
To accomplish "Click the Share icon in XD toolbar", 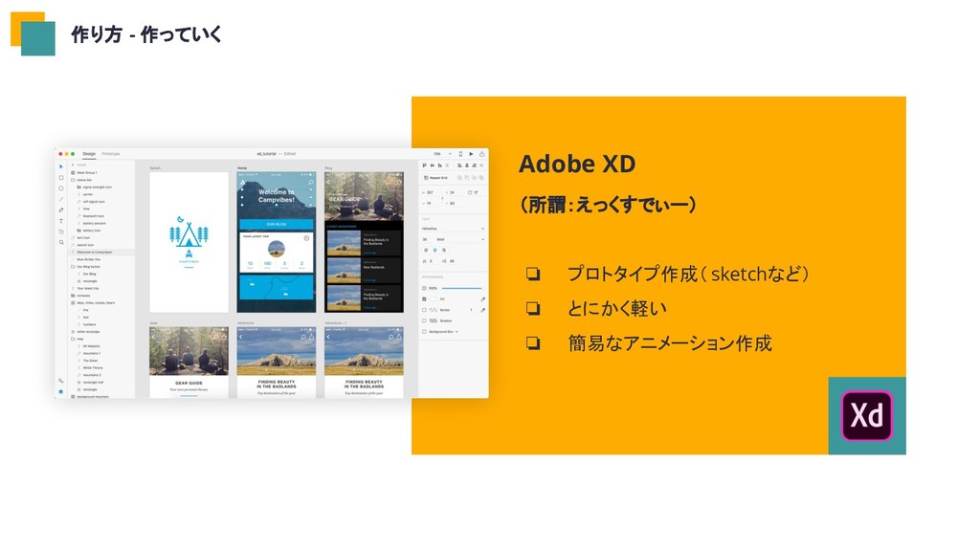I will point(482,154).
